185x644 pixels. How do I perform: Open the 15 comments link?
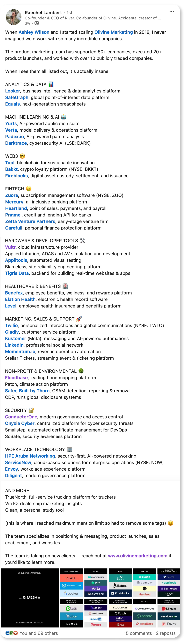(138, 633)
